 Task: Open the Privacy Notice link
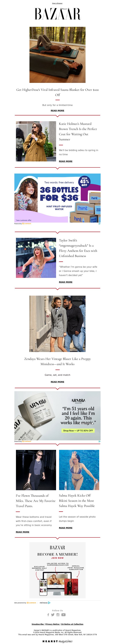(x=52, y=624)
